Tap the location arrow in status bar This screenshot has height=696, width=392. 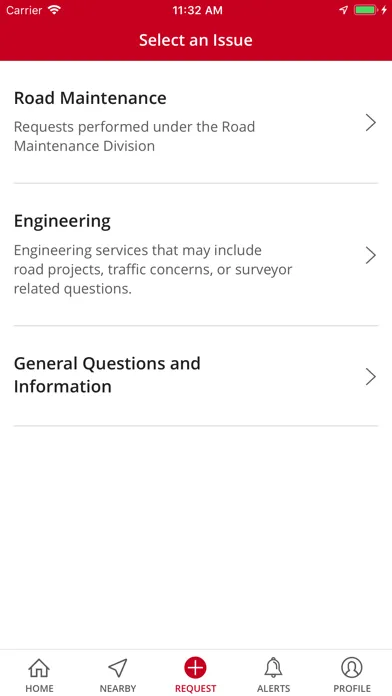[344, 10]
